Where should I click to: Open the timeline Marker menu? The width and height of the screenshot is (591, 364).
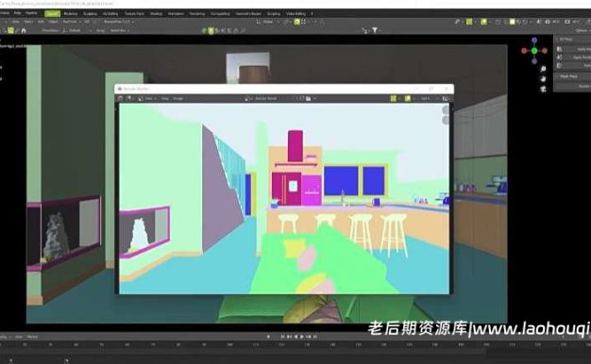(x=32, y=337)
